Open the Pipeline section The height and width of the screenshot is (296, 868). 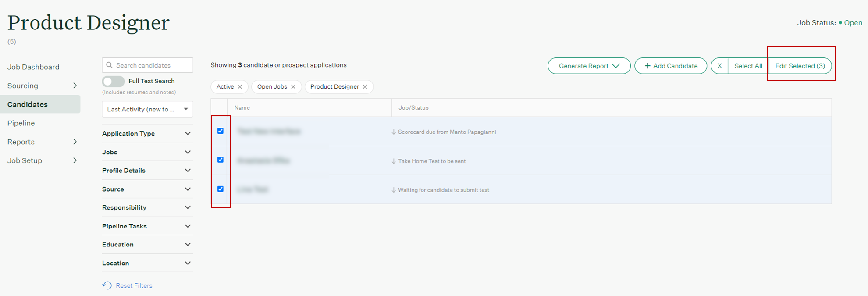(x=21, y=123)
